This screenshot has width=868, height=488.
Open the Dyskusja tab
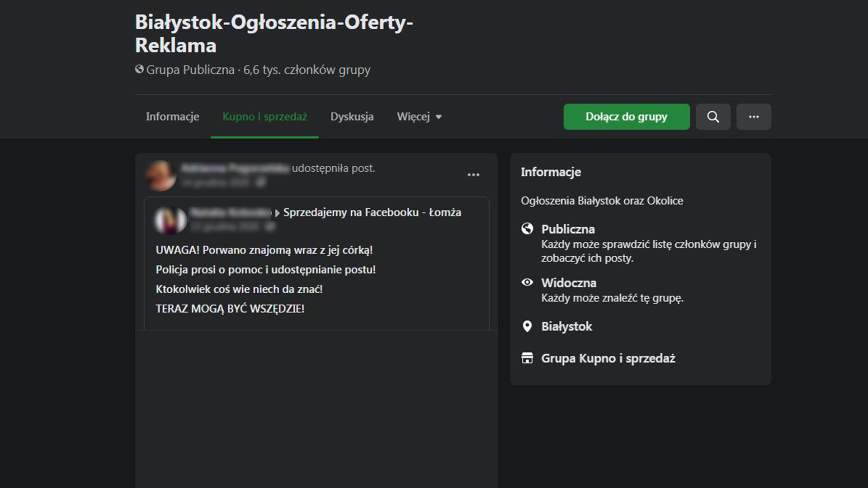click(352, 117)
